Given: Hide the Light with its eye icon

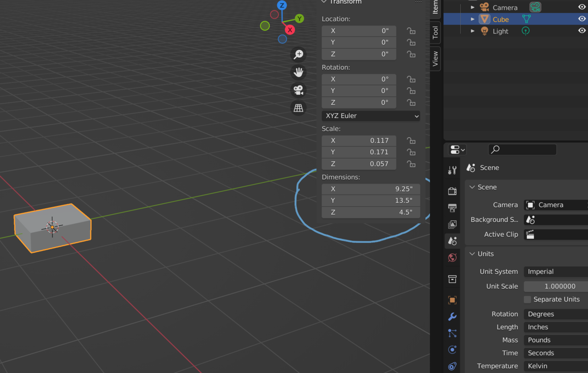Looking at the screenshot, I should click(x=582, y=31).
